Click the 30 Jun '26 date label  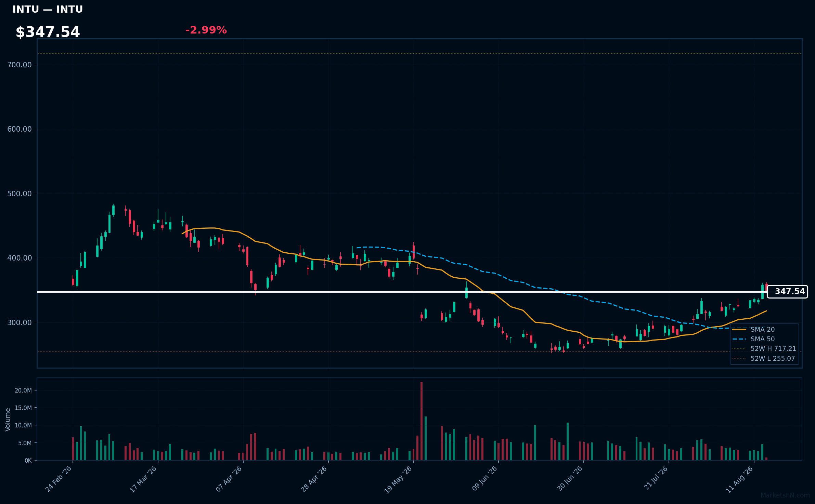point(570,479)
